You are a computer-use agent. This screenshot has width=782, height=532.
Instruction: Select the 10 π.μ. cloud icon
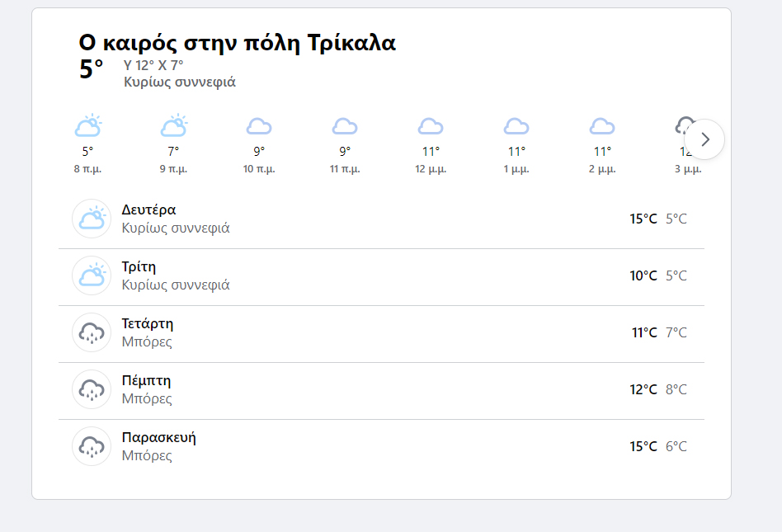pos(259,126)
